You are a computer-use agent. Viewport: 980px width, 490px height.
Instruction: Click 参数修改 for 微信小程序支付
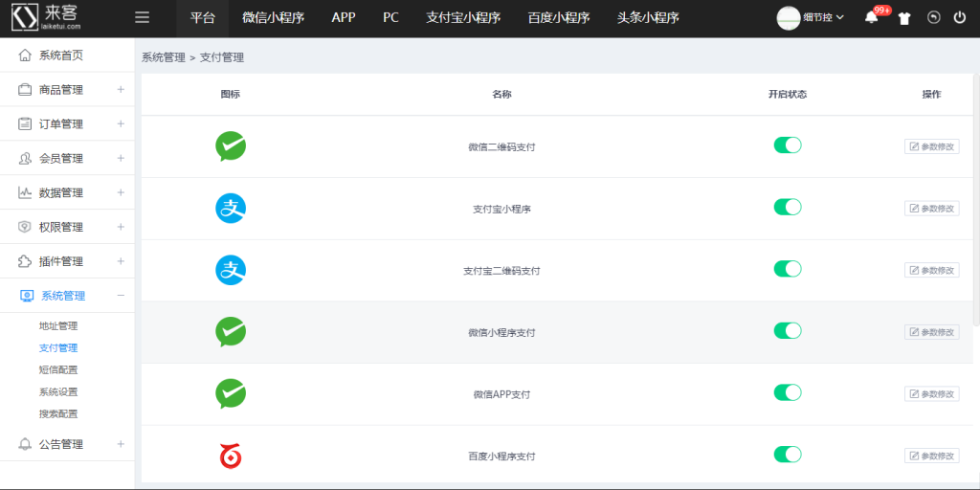click(x=931, y=332)
